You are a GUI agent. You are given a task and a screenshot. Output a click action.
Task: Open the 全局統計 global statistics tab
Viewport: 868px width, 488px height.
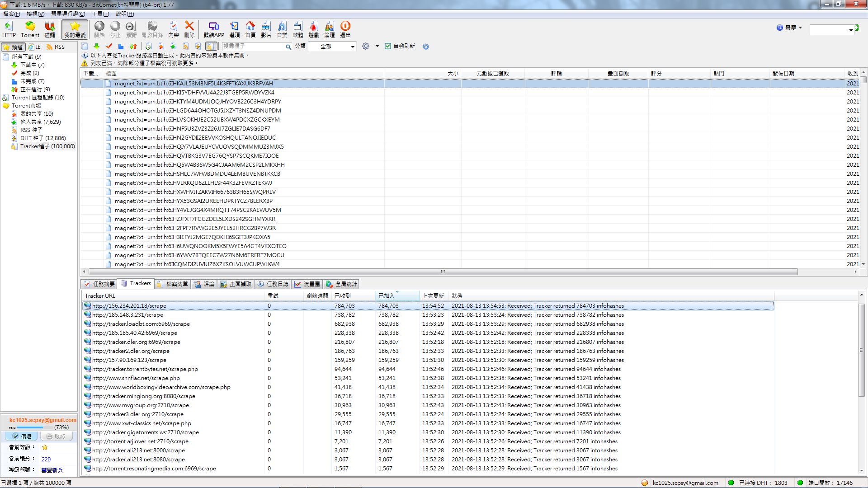[x=341, y=284]
